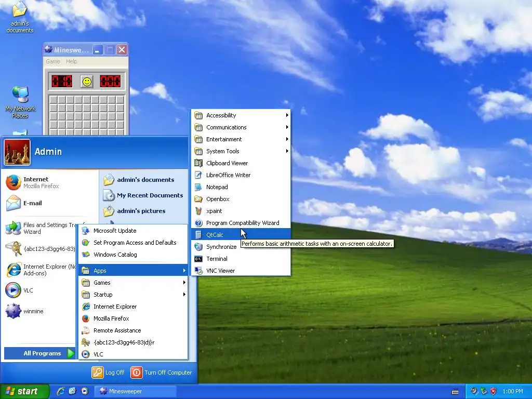Screen dimensions: 532x399
Task: Click the Files and Settings Transfer Wizard icon
Action: coord(13,228)
